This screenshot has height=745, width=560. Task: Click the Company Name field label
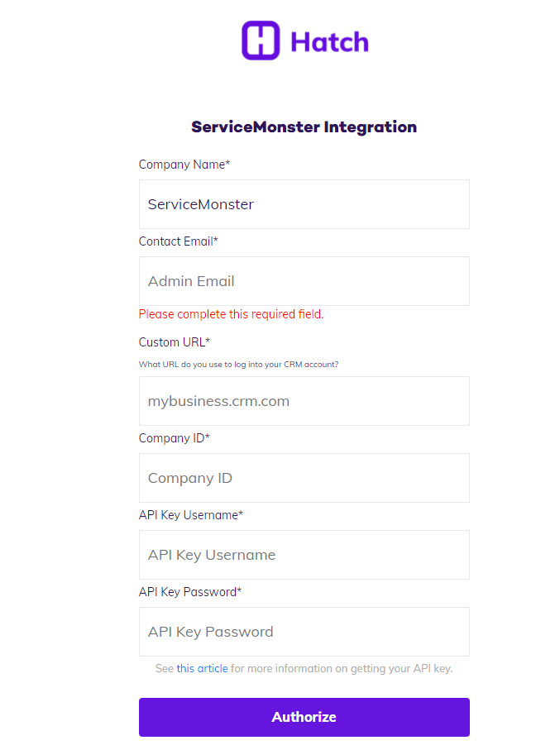point(184,165)
